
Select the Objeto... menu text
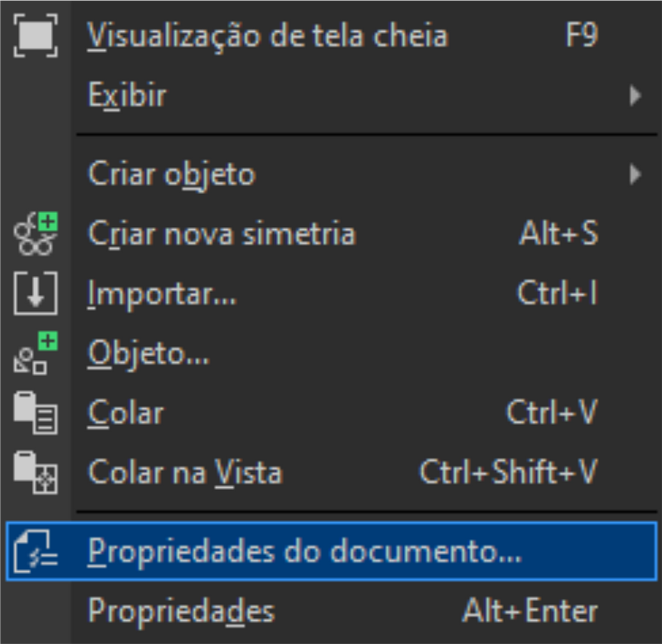(x=148, y=355)
